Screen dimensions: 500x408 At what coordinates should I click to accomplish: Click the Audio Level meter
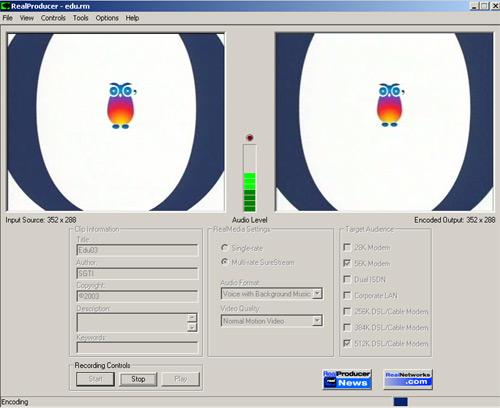click(250, 178)
